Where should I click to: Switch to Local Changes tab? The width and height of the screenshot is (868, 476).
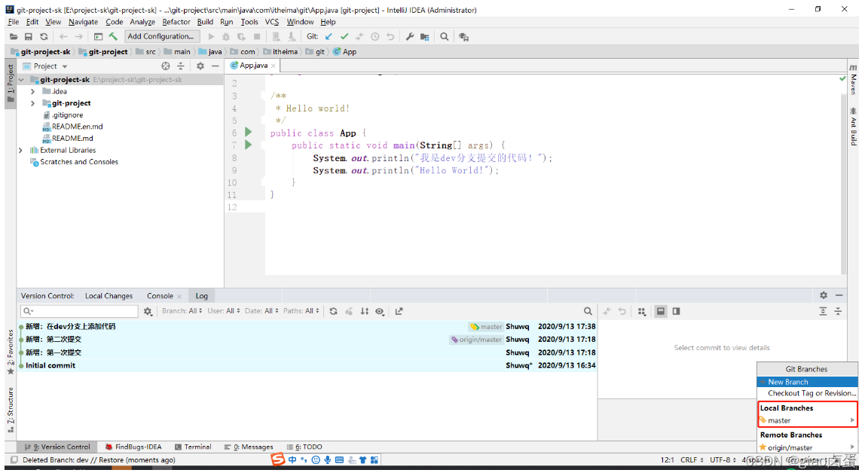point(108,296)
